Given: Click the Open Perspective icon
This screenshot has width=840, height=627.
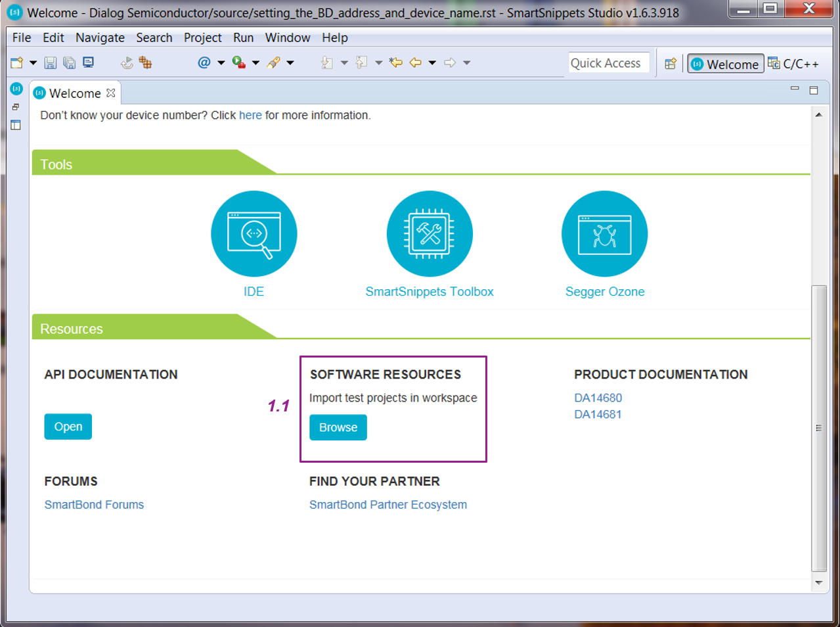Looking at the screenshot, I should click(671, 64).
